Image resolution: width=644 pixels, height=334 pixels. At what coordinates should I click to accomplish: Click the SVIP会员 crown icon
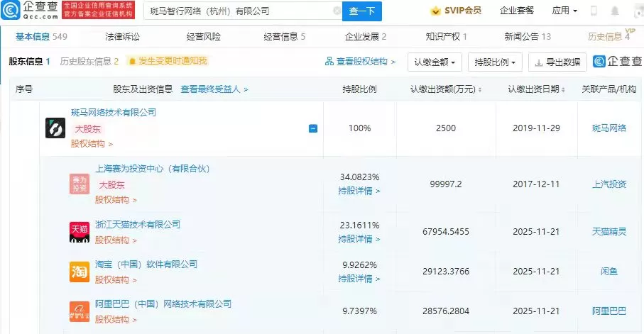click(435, 11)
